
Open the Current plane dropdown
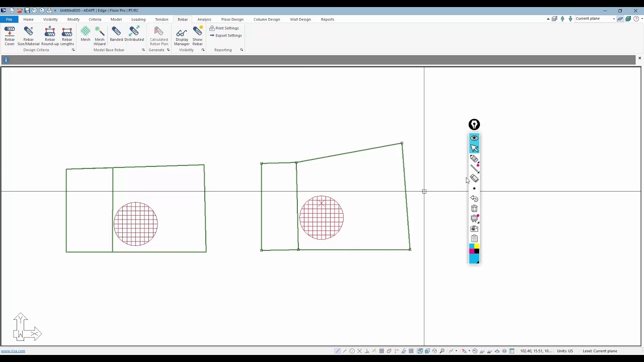[595, 19]
